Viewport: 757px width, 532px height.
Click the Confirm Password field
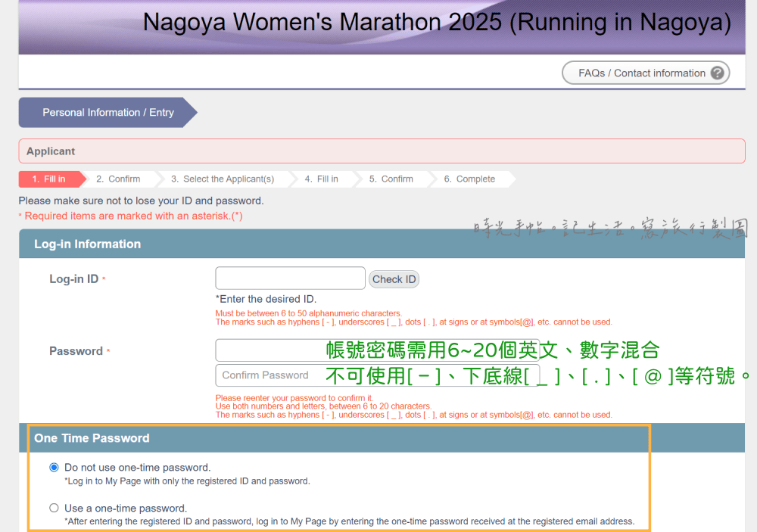[x=378, y=375]
